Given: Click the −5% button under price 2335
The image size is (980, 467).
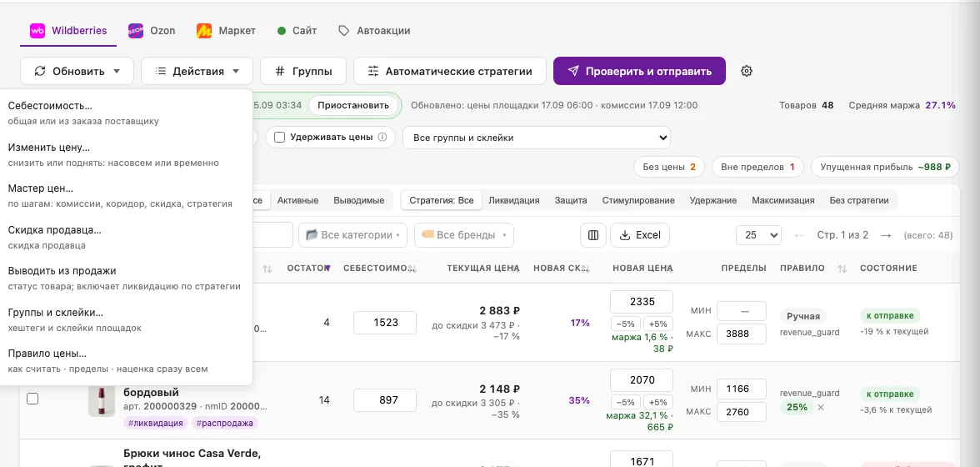Looking at the screenshot, I should coord(625,324).
